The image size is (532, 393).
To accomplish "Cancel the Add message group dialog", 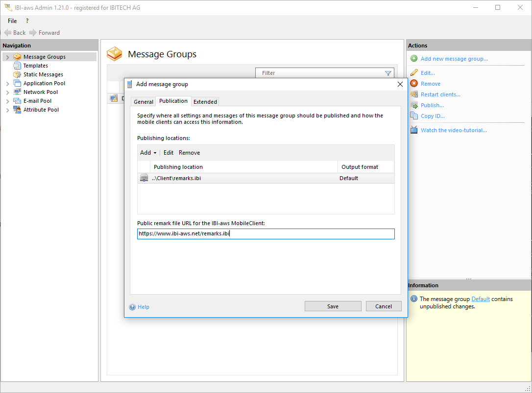I will [383, 306].
